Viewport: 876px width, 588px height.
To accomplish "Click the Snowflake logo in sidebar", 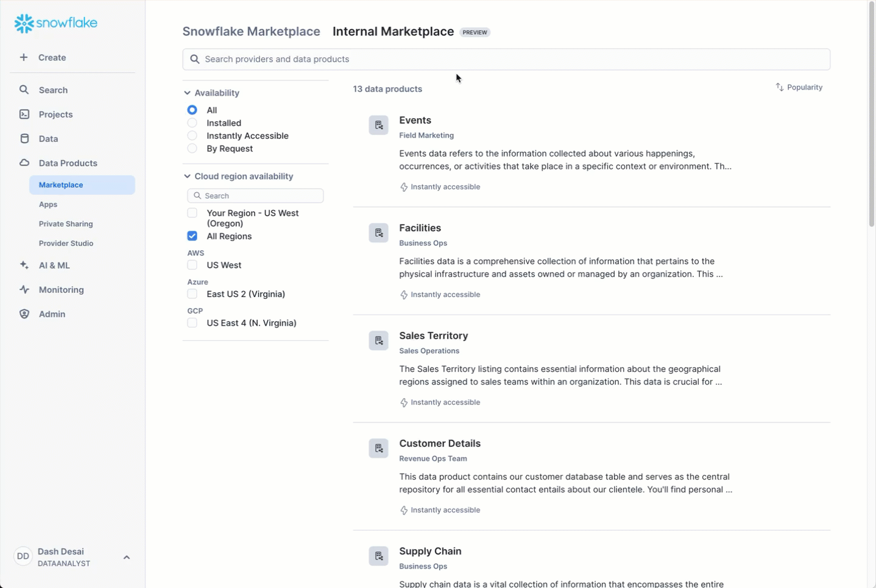I will [x=55, y=23].
